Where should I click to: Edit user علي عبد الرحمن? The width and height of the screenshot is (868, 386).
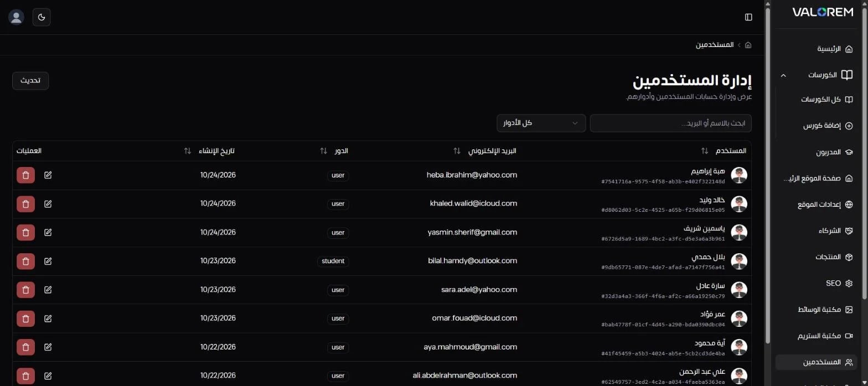point(48,376)
